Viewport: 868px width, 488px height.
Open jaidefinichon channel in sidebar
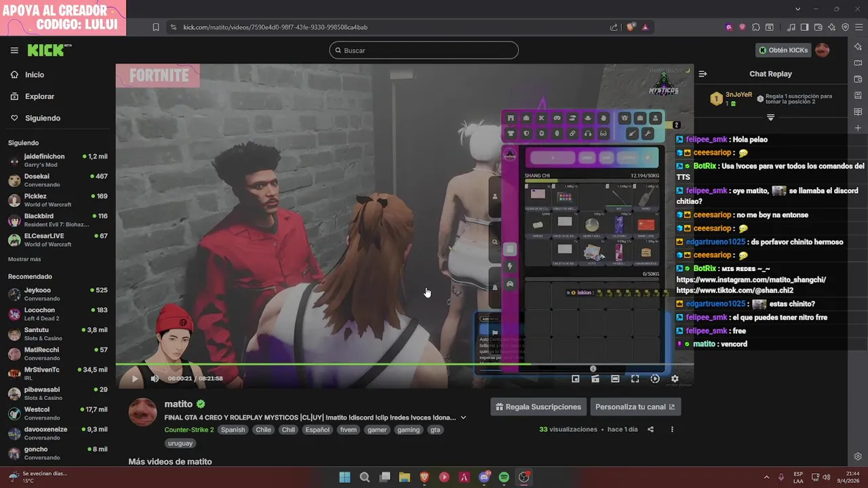(58, 161)
